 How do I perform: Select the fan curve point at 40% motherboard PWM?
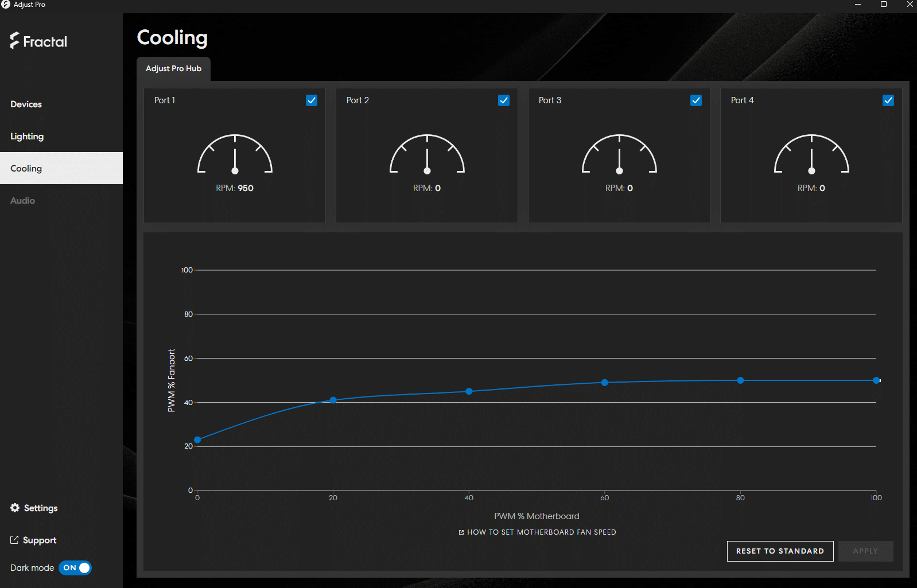[x=469, y=391]
